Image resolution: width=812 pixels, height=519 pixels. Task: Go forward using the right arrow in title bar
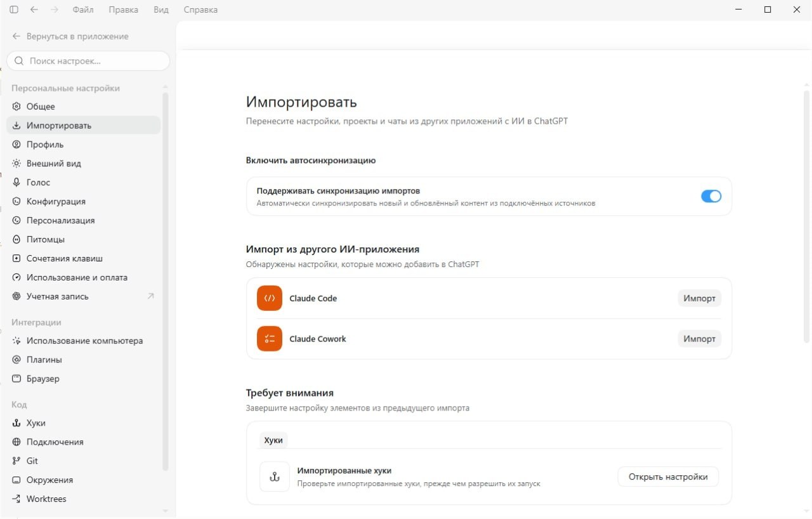point(54,10)
